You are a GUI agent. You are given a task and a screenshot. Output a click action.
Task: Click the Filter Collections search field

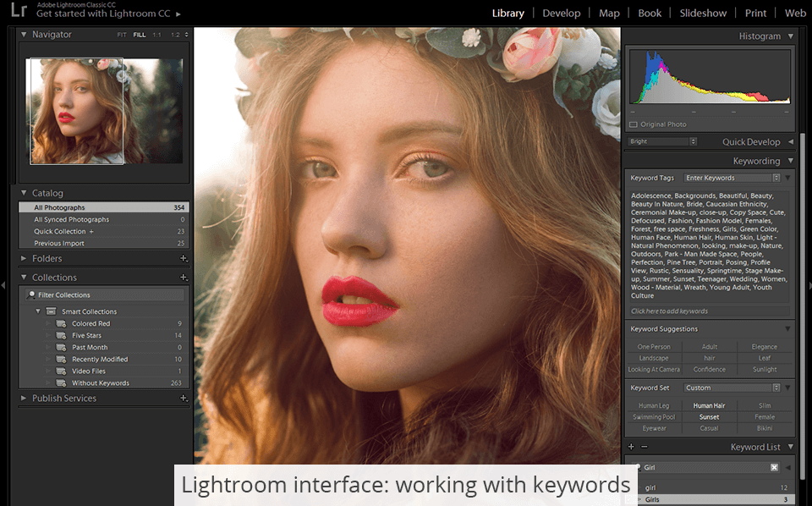[105, 294]
